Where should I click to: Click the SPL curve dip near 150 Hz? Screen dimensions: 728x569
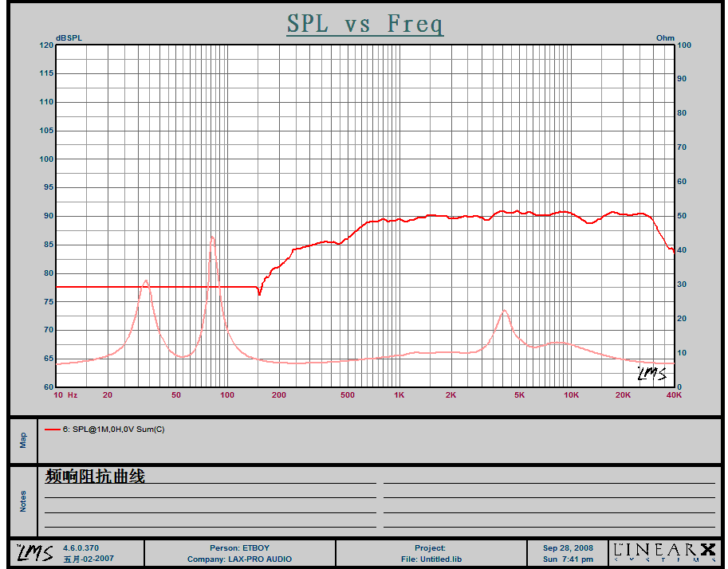259,293
